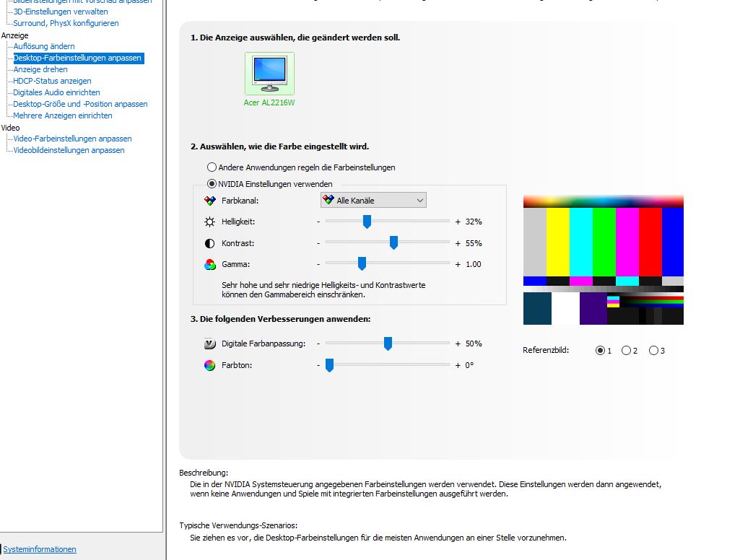
Task: Click the Gamma value '1.00'
Action: click(474, 264)
